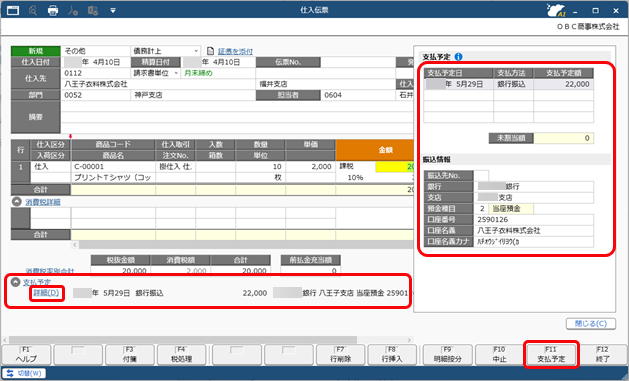Click the fourth title-bar tool icon
Image resolution: width=629 pixels, height=381 pixels.
(x=73, y=10)
